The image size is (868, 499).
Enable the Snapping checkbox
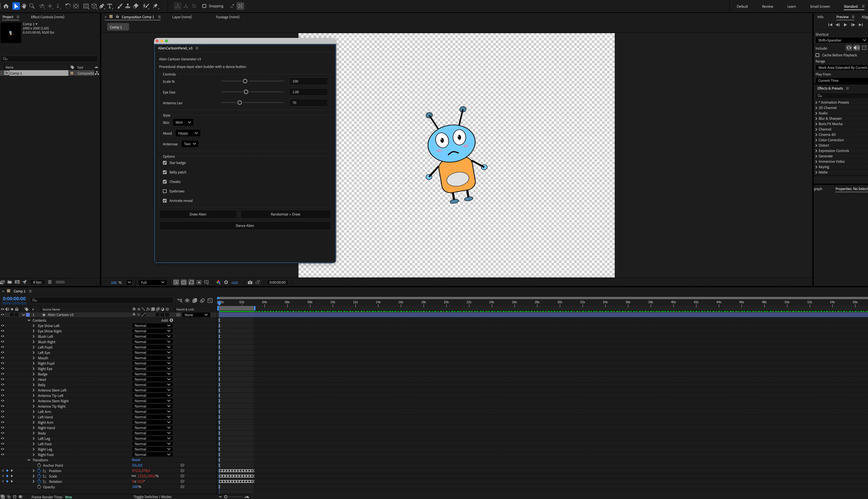204,6
